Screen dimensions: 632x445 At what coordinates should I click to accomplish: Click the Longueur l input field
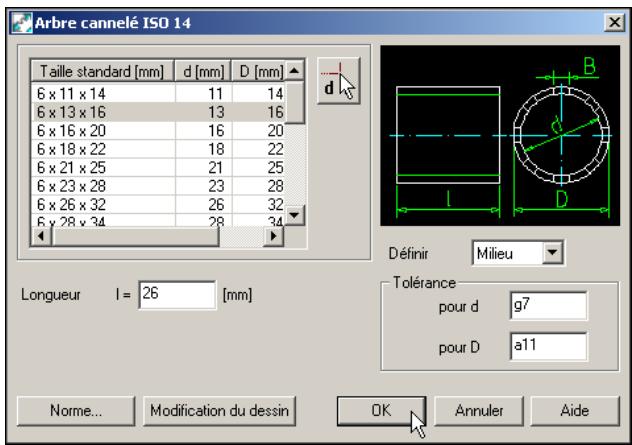click(177, 295)
